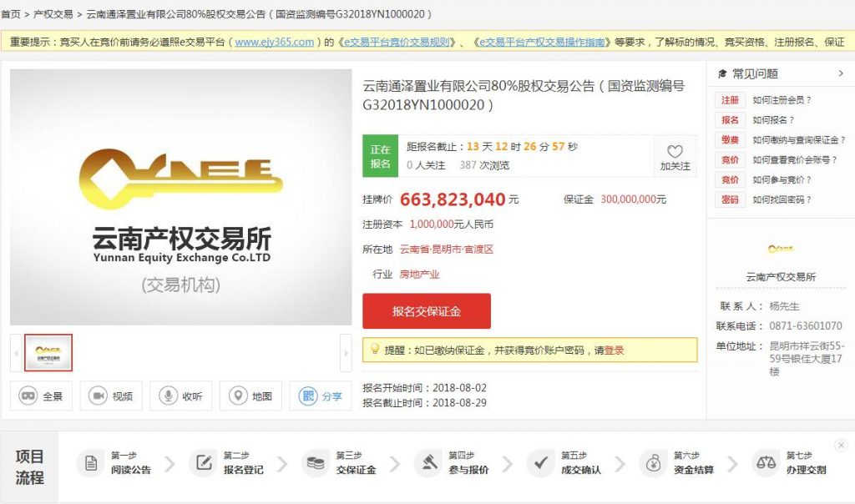
Task: Go to 首页 in the breadcrumb
Action: pos(10,14)
